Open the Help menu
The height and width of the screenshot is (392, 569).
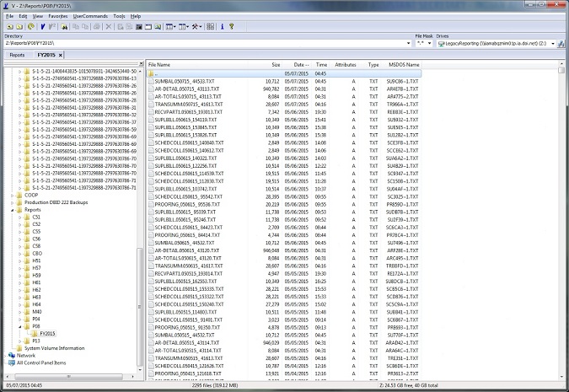[136, 16]
